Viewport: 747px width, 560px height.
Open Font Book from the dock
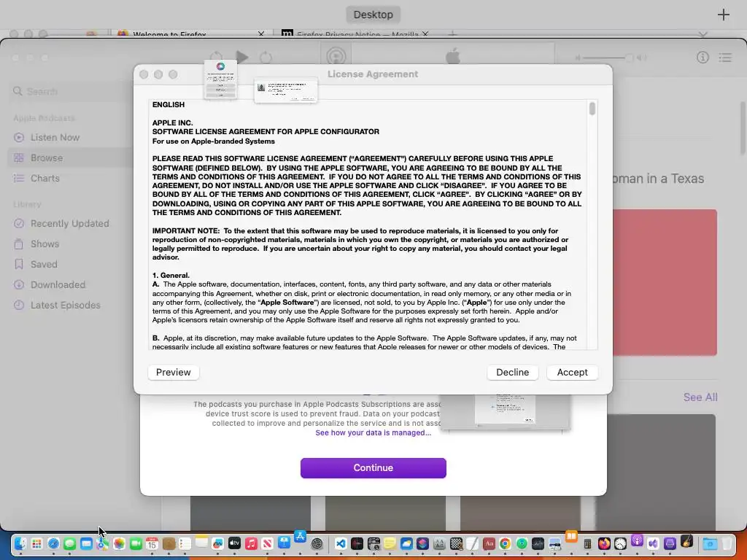(x=439, y=543)
